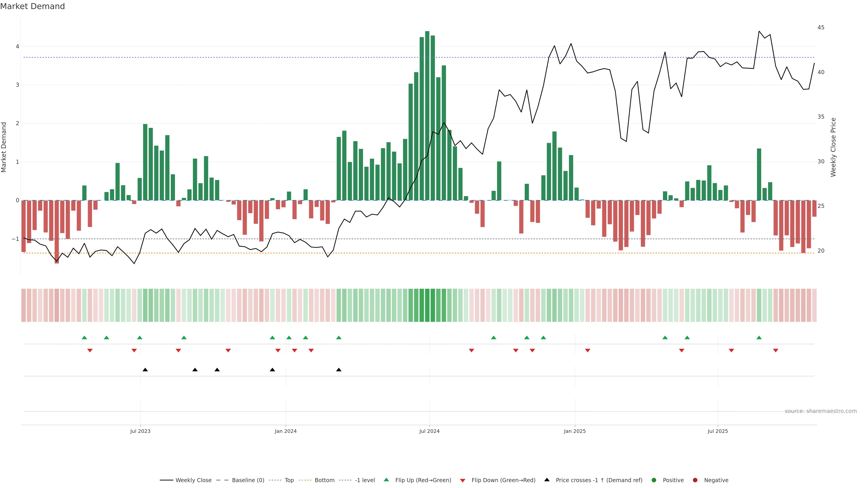Hide the Top dotted line via legend
868x488 pixels.
[289, 480]
